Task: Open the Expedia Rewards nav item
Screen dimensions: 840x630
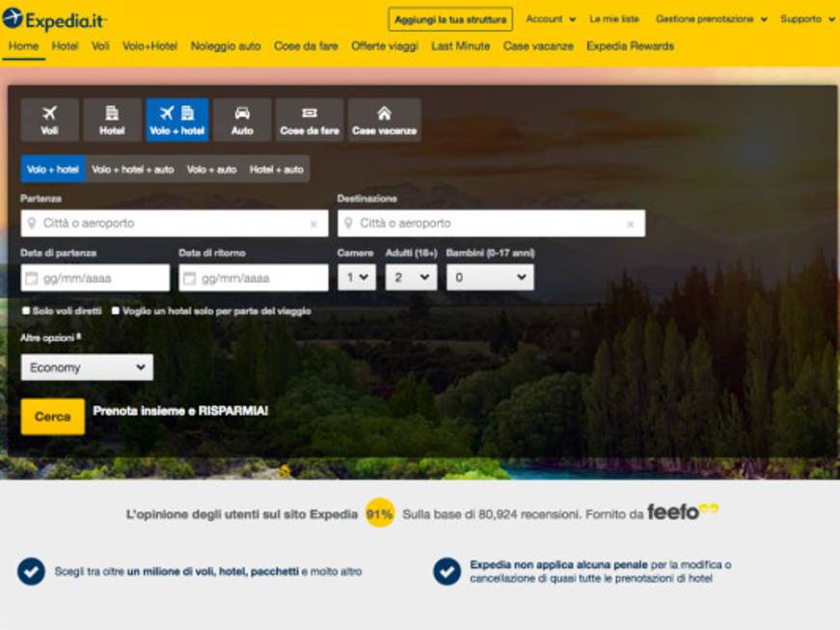Action: click(x=630, y=46)
